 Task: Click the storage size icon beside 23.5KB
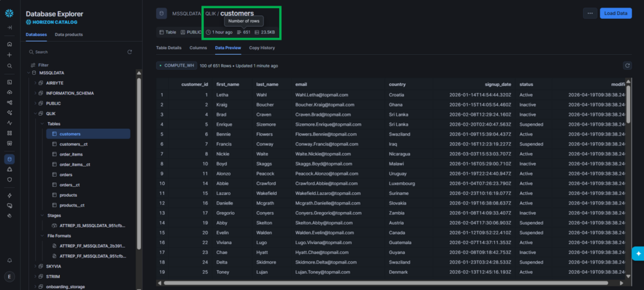click(x=257, y=32)
